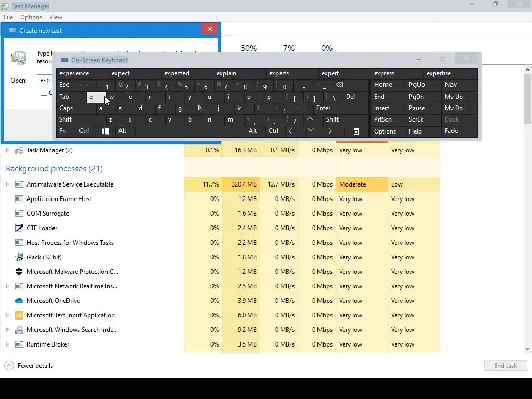Click the context menu key on keyboard
This screenshot has width=532, height=399.
click(x=356, y=131)
